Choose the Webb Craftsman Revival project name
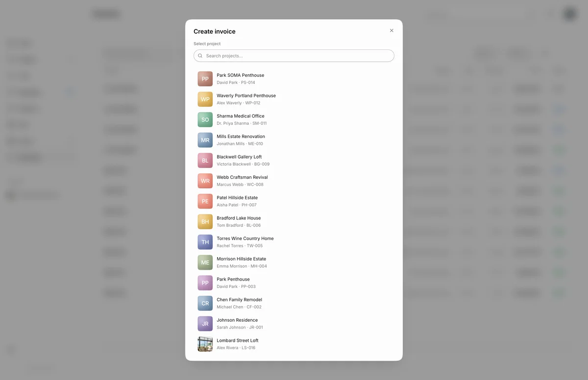The image size is (588, 380). coord(243,177)
